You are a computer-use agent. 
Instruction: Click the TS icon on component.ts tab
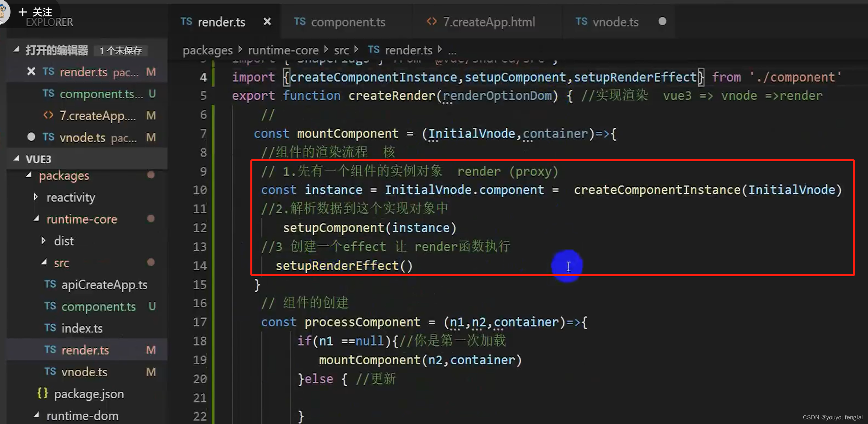tap(300, 22)
